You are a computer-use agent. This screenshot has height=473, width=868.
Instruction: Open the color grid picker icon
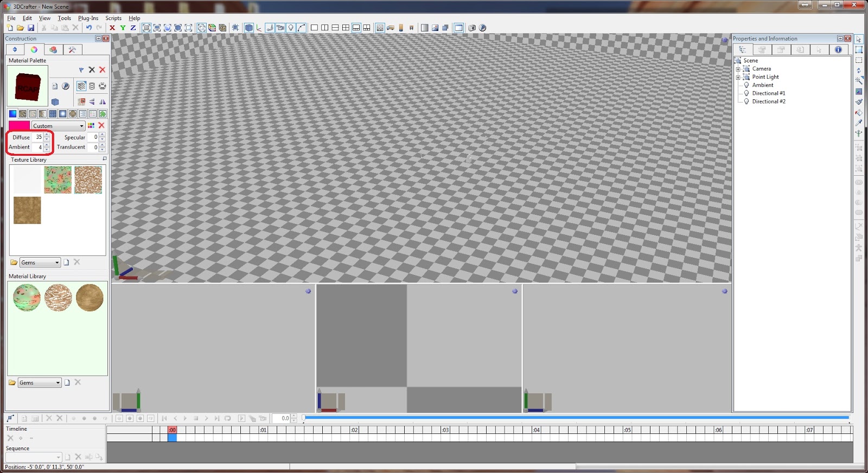[x=91, y=126]
